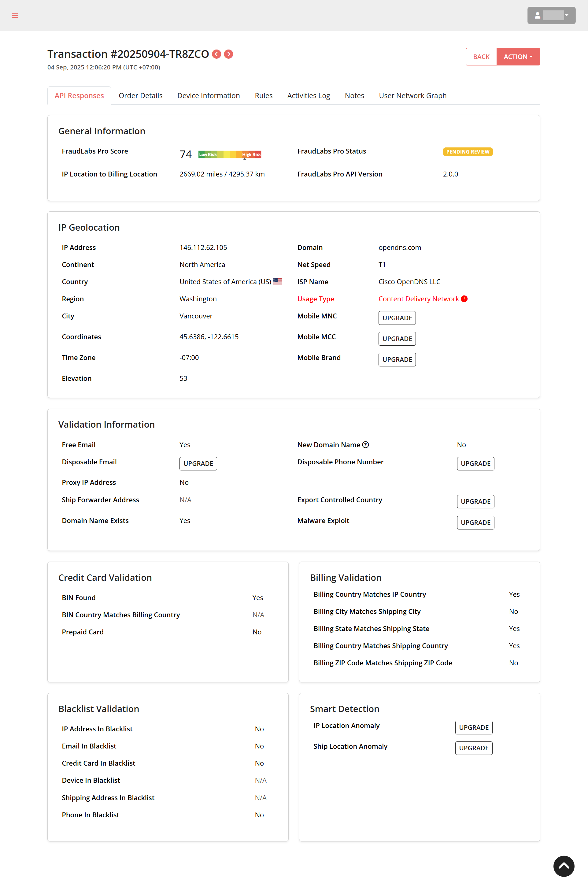Click the BACK button
This screenshot has height=895, width=588.
point(481,57)
